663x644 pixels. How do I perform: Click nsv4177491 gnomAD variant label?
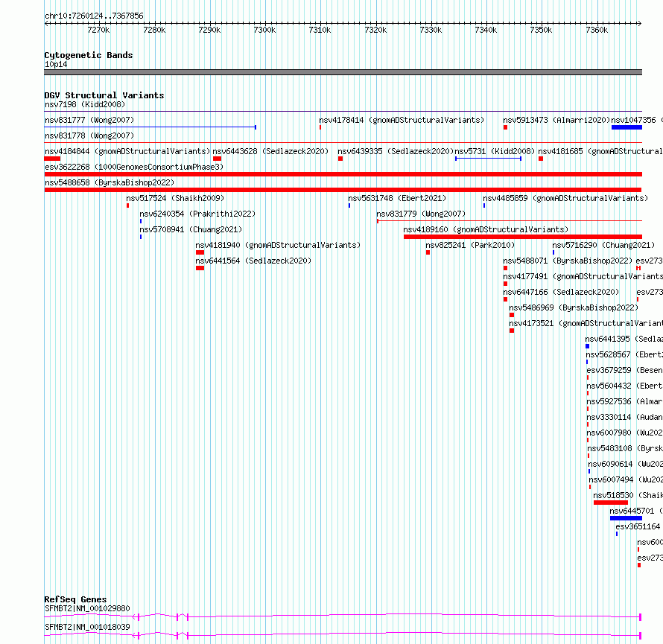[x=583, y=276]
